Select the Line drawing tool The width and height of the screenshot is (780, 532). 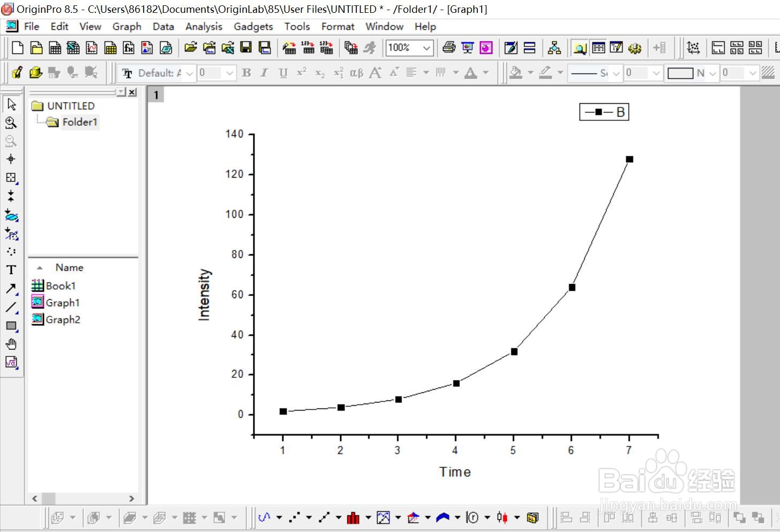[x=11, y=307]
